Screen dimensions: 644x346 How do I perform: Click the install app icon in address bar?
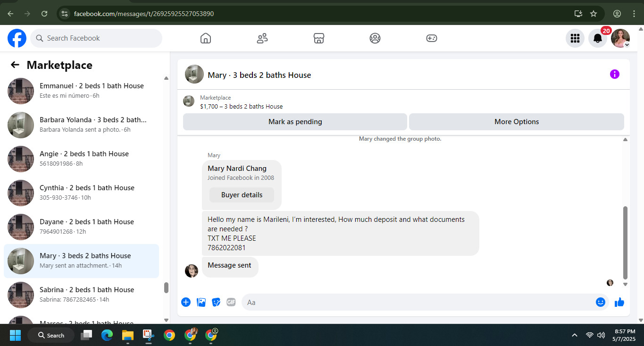[578, 14]
